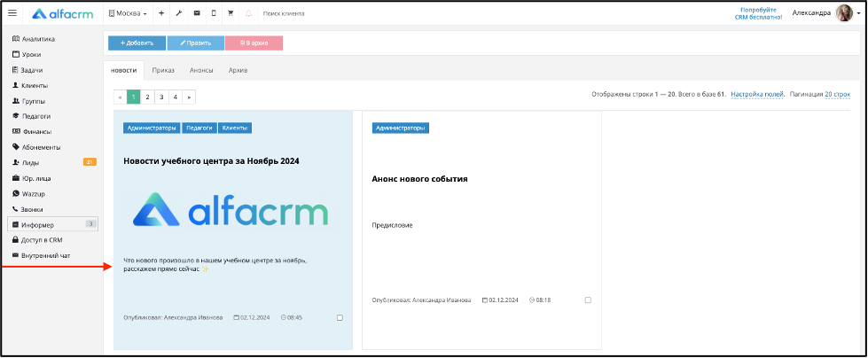868x358 pixels.
Task: Open the notifications bell icon
Action: tap(248, 13)
